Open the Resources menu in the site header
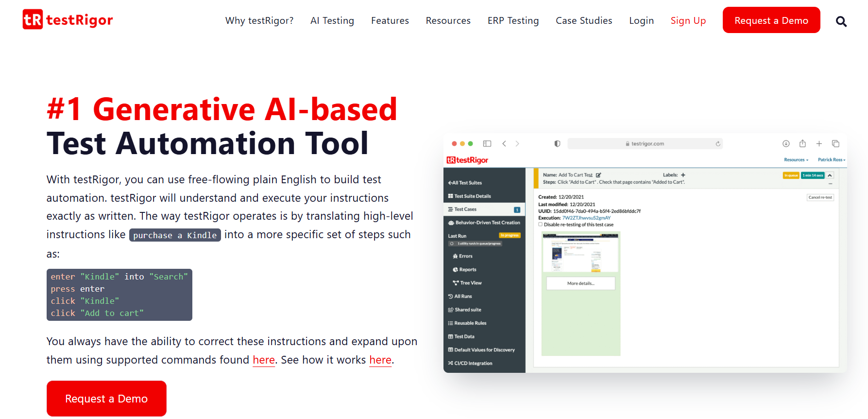The image size is (868, 419). pos(448,20)
